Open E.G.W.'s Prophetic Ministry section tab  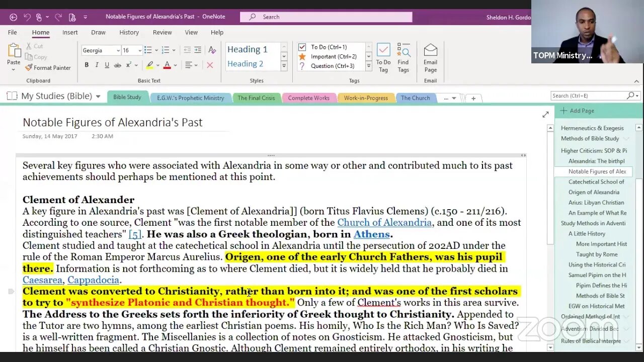pyautogui.click(x=190, y=98)
